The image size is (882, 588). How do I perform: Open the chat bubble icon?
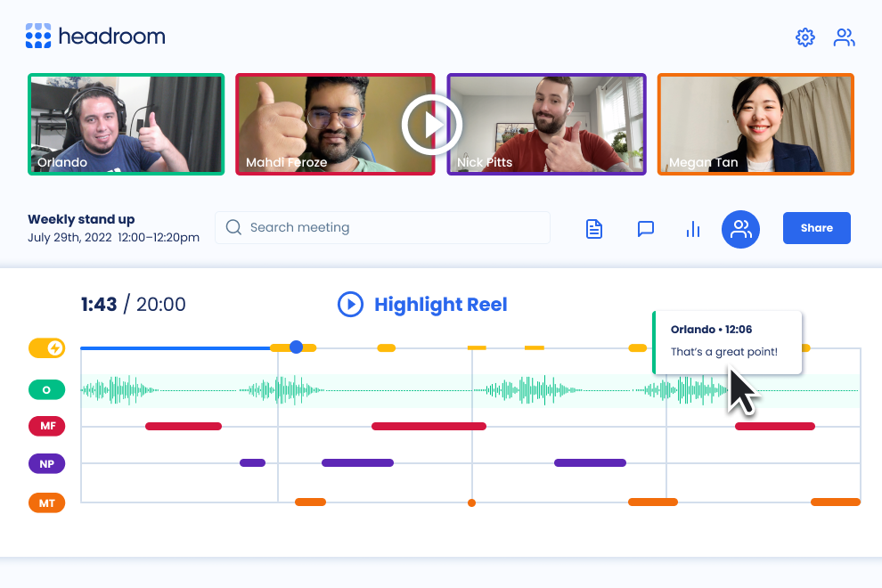[646, 229]
